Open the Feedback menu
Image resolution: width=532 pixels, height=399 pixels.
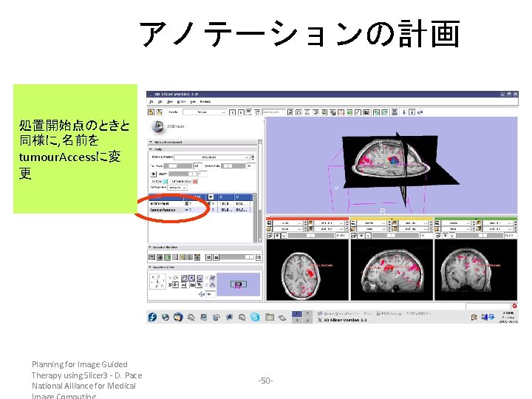205,102
